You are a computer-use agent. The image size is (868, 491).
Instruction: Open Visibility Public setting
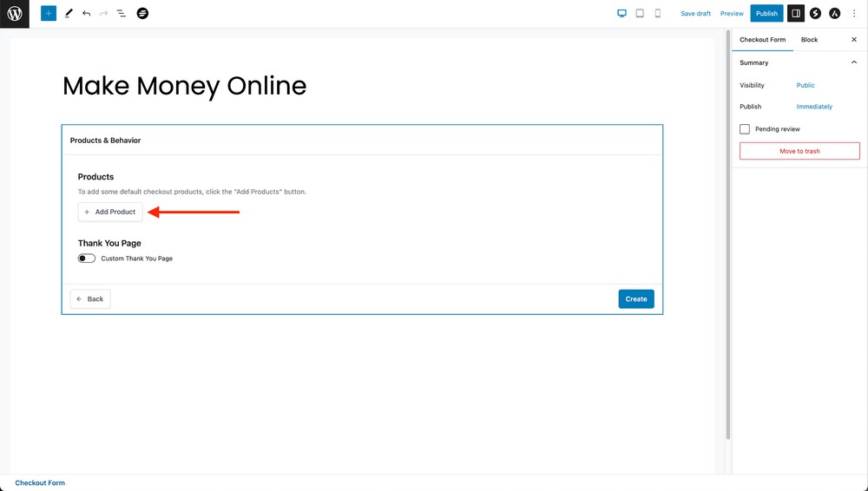806,85
